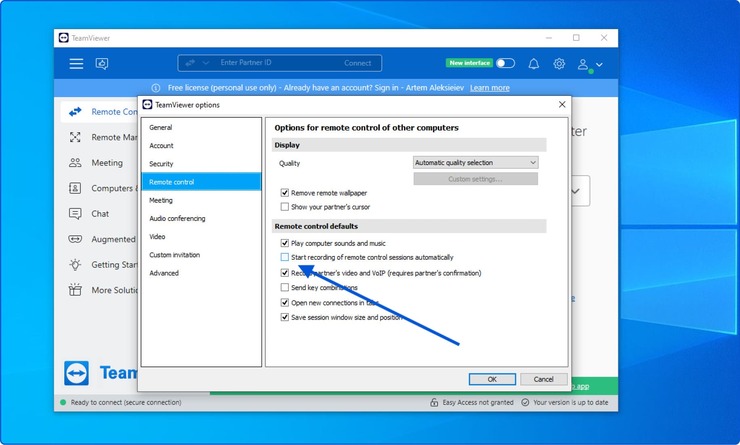
Task: Click the TeamViewer logo at bottom left
Action: pyautogui.click(x=76, y=373)
